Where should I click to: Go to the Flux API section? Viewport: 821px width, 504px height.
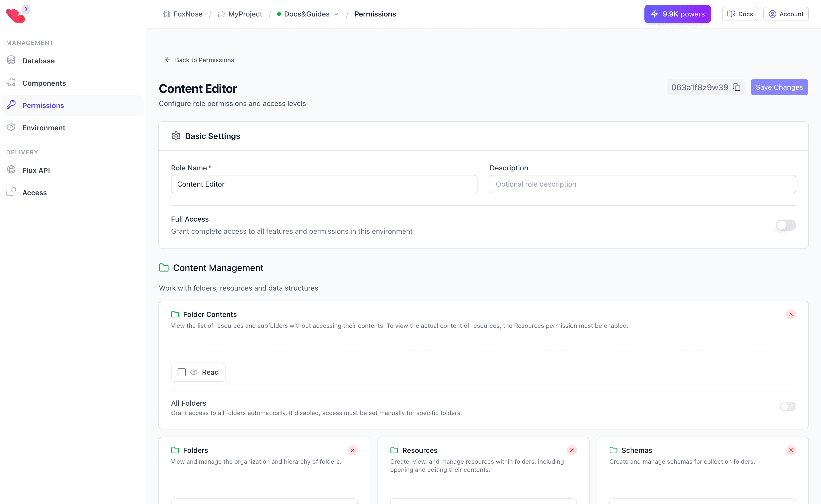tap(36, 170)
